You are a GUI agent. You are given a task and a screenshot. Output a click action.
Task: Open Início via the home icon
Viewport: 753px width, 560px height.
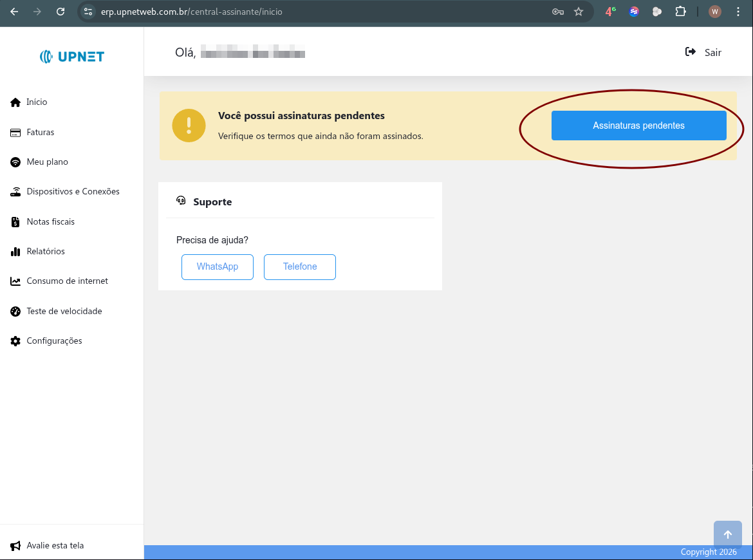point(15,102)
